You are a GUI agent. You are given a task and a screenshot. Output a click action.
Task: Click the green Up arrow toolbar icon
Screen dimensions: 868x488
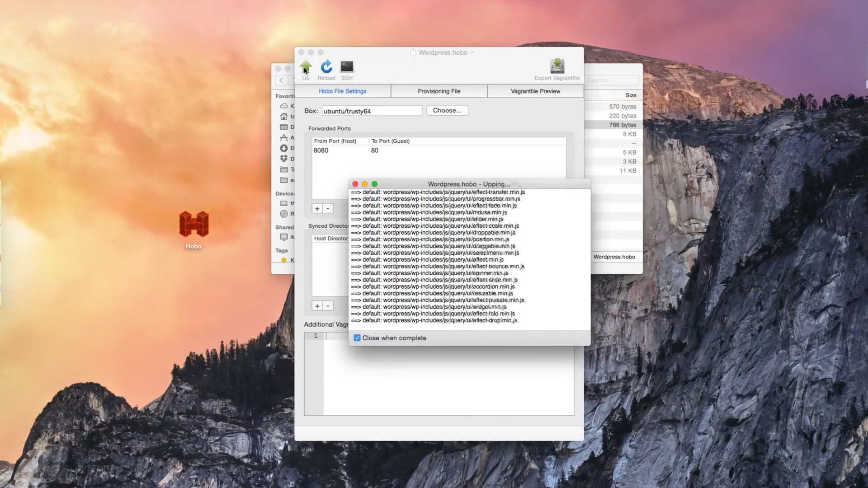pos(306,67)
